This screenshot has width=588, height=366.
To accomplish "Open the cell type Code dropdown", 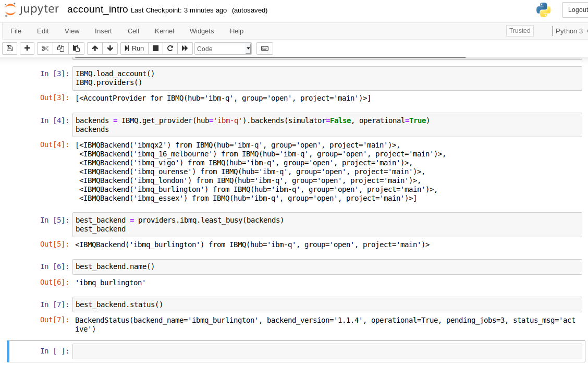I will 223,48.
